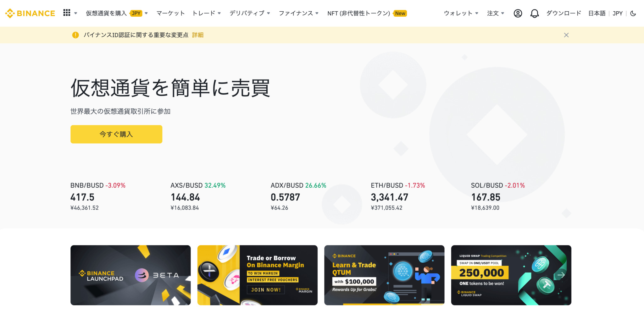Click the AXS change 32.49%
Image resolution: width=644 pixels, height=319 pixels.
[x=215, y=185]
